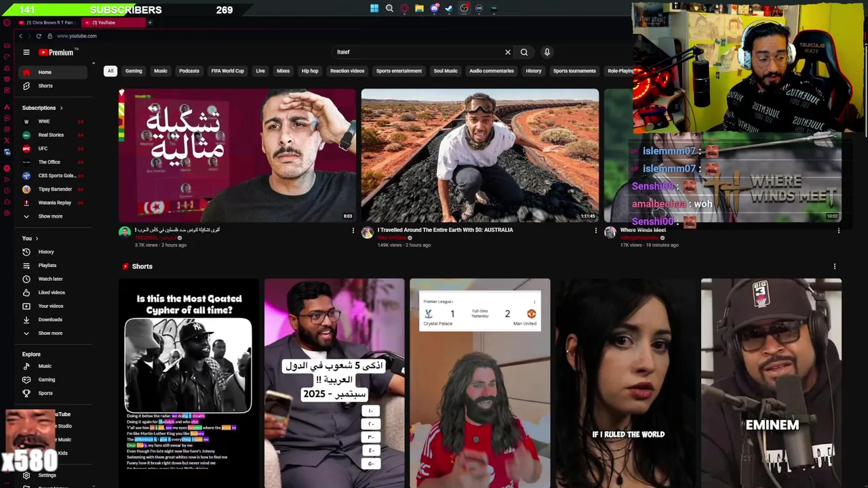This screenshot has height=488, width=868.
Task: Click the YouTube search input field
Action: point(417,52)
